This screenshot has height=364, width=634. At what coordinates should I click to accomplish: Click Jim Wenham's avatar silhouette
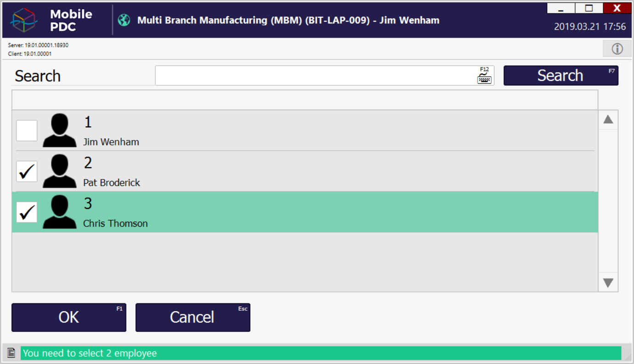click(x=59, y=131)
